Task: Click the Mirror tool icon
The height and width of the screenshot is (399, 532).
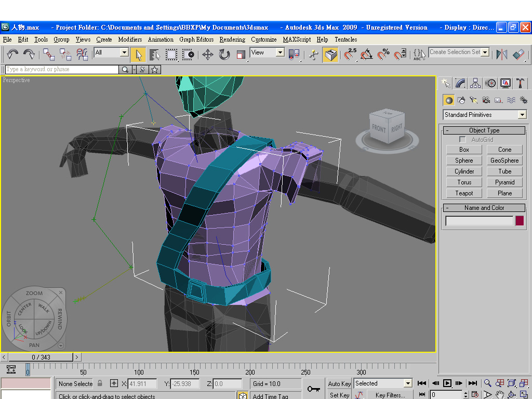Action: tap(502, 55)
